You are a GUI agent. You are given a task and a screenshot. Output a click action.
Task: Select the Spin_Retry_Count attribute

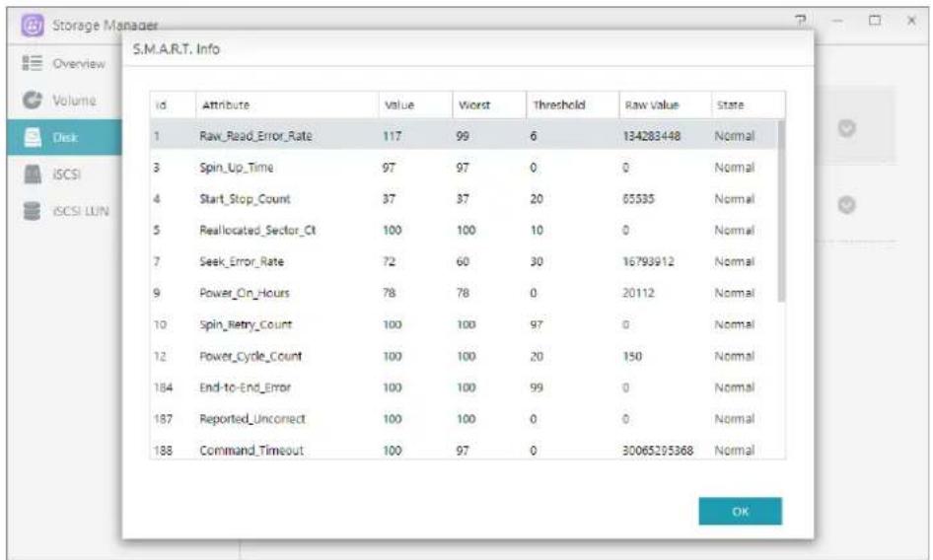click(x=246, y=324)
